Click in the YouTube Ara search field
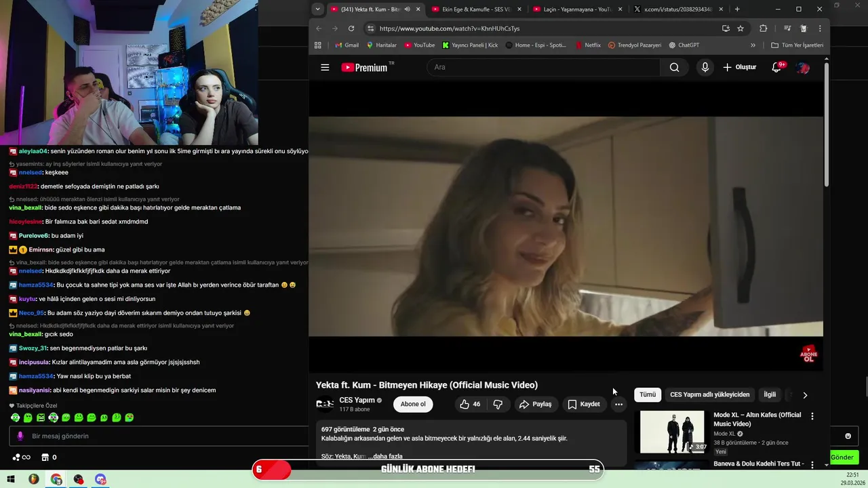Screen dimensions: 868x488 coord(543,67)
